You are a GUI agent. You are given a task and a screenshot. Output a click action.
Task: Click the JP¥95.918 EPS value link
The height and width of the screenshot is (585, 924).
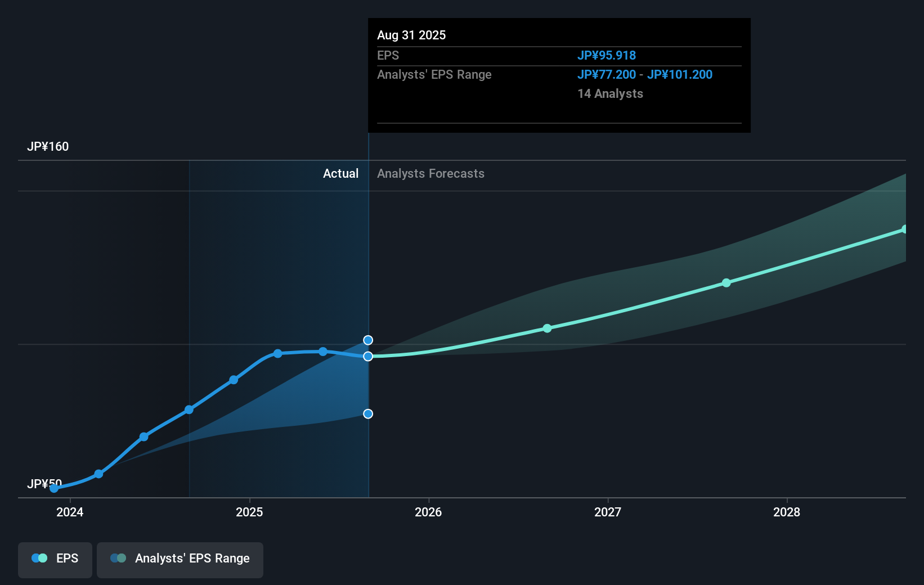[x=607, y=55]
